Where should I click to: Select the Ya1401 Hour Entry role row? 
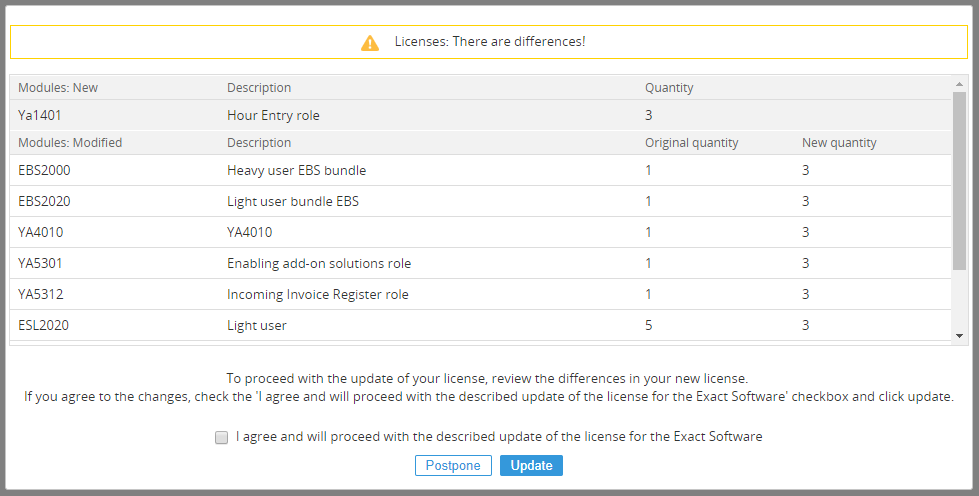click(480, 115)
